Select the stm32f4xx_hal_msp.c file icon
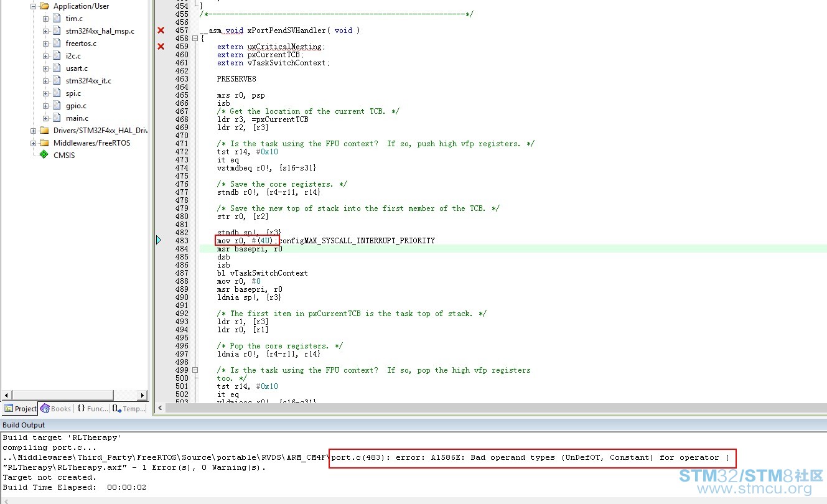This screenshot has height=504, width=827. [56, 31]
